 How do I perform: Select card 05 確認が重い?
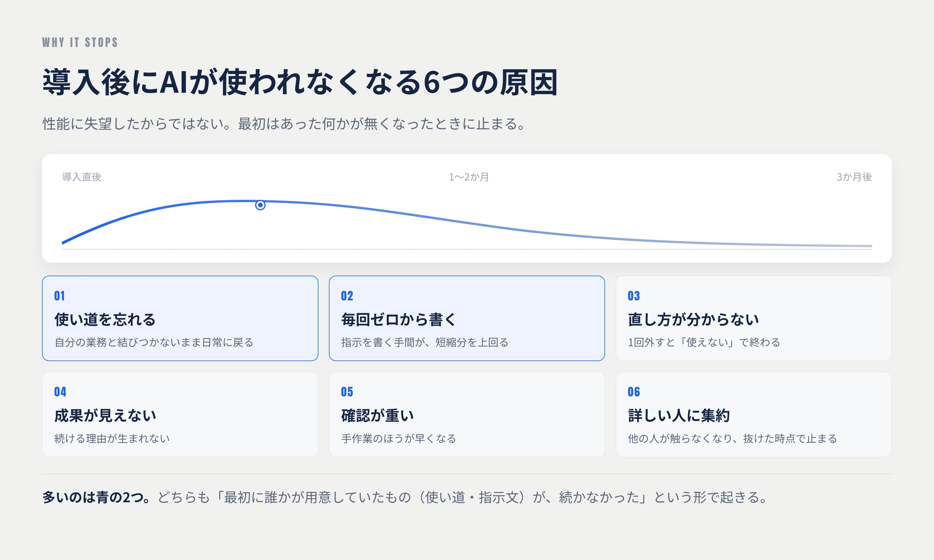point(467,414)
